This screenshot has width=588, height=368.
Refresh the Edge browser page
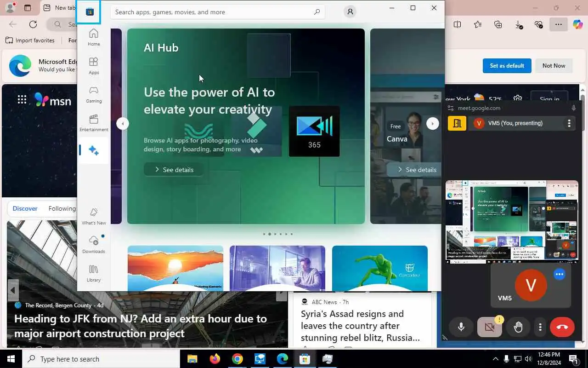click(33, 24)
